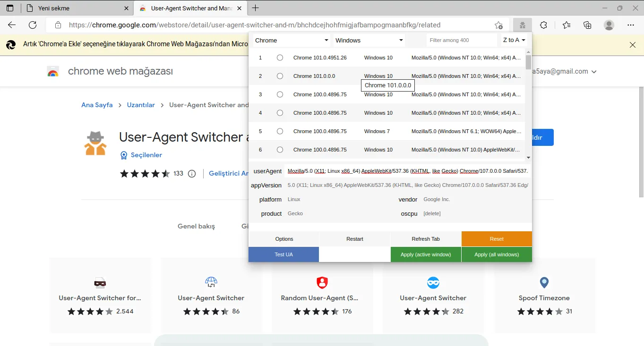Open the Windows OS dropdown
This screenshot has width=644, height=346.
coord(369,41)
